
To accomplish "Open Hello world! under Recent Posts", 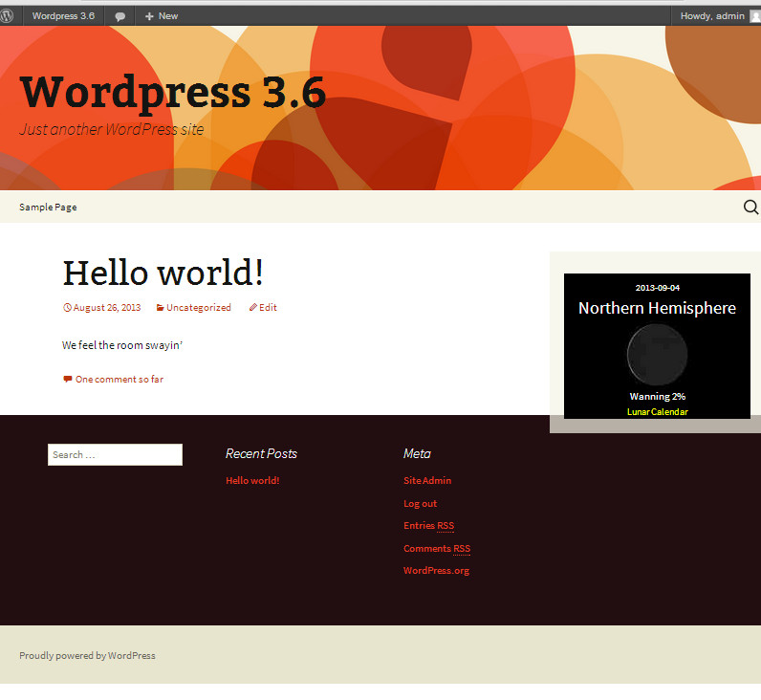I will tap(252, 481).
